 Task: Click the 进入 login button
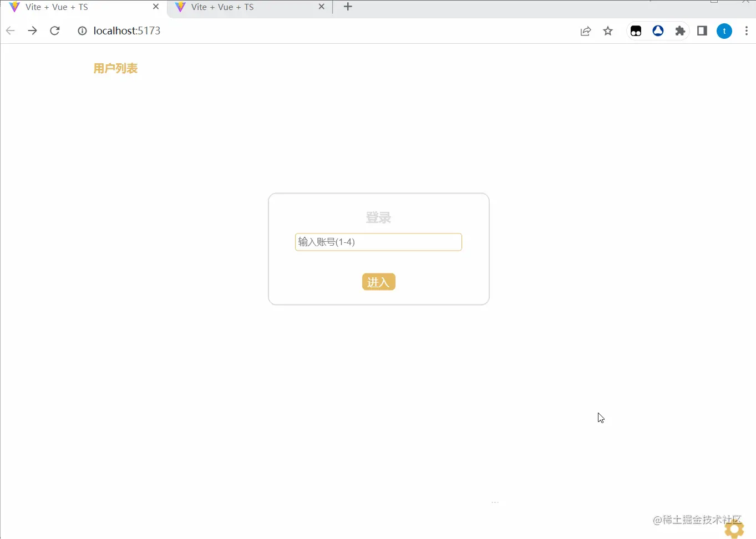[379, 282]
